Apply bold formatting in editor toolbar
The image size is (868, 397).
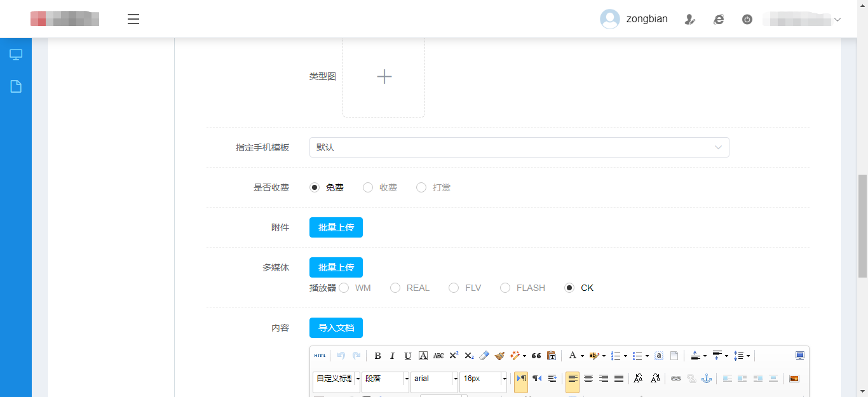click(377, 356)
